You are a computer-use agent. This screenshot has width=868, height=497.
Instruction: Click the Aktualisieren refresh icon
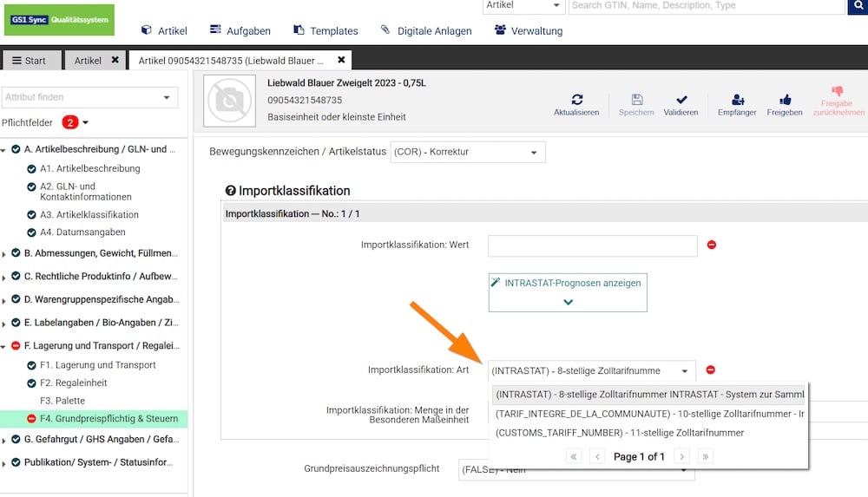click(576, 100)
